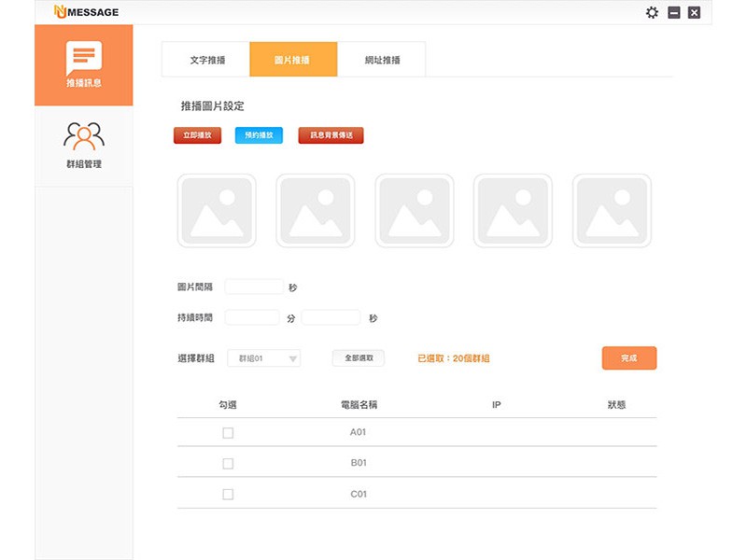Click the 全部選取 select all button
747x560 pixels.
tap(359, 357)
